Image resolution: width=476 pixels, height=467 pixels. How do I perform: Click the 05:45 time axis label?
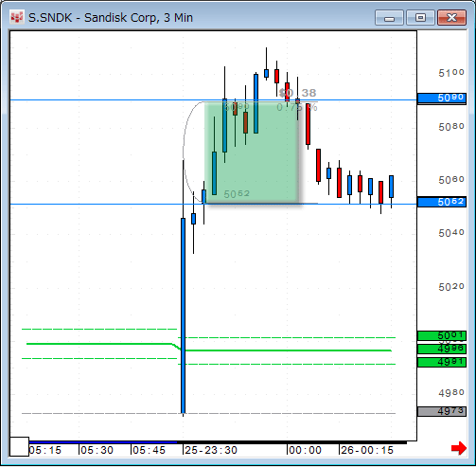pyautogui.click(x=149, y=450)
